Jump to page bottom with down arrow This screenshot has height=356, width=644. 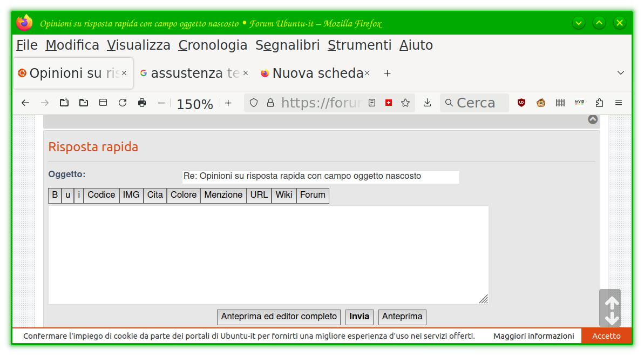(x=612, y=318)
